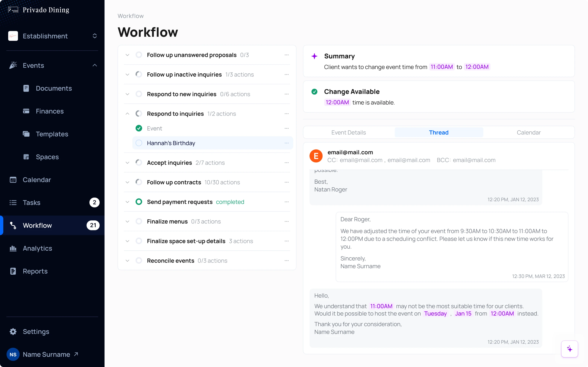The height and width of the screenshot is (367, 588).
Task: Open Analytics via the bar chart icon
Action: point(13,248)
